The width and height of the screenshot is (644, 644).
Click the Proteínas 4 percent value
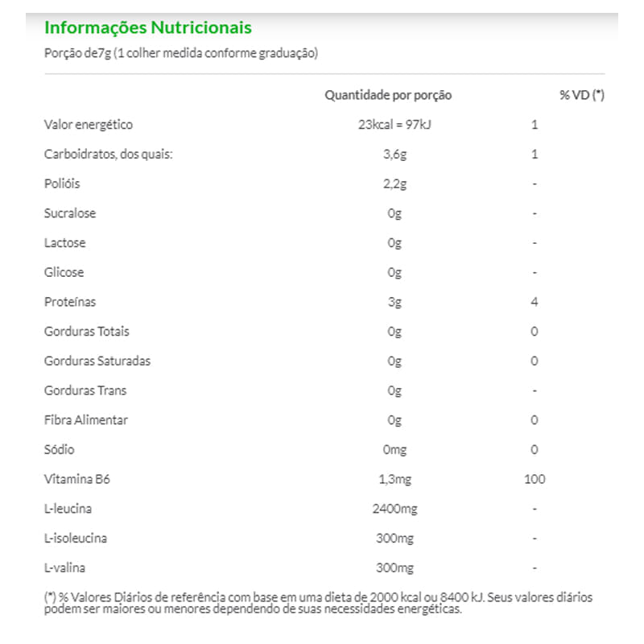(x=535, y=302)
